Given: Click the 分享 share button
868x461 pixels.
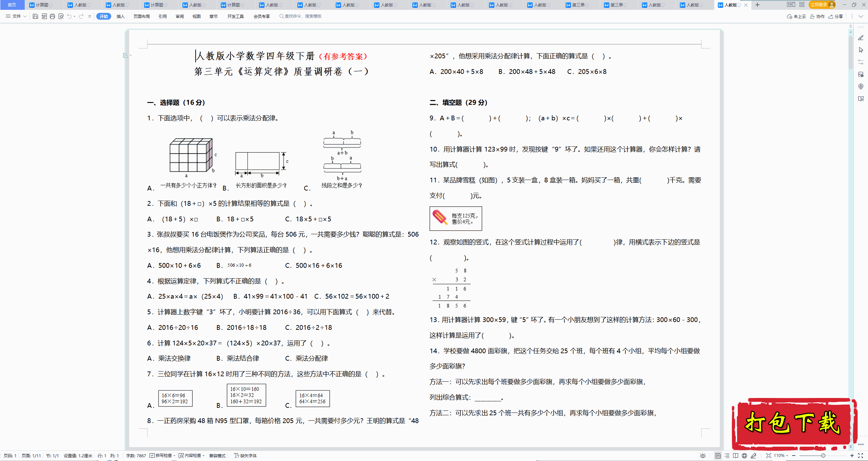Looking at the screenshot, I should click(x=836, y=16).
